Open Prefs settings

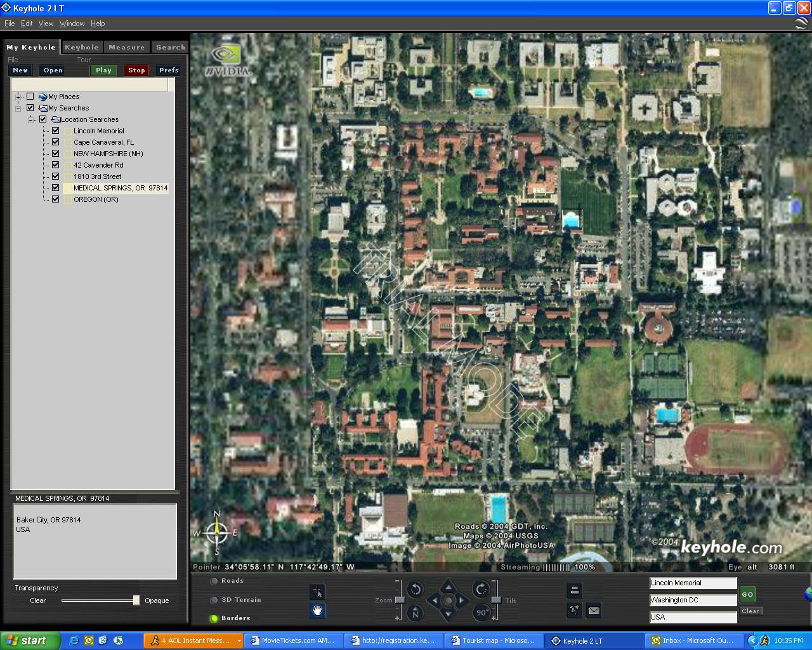point(169,70)
